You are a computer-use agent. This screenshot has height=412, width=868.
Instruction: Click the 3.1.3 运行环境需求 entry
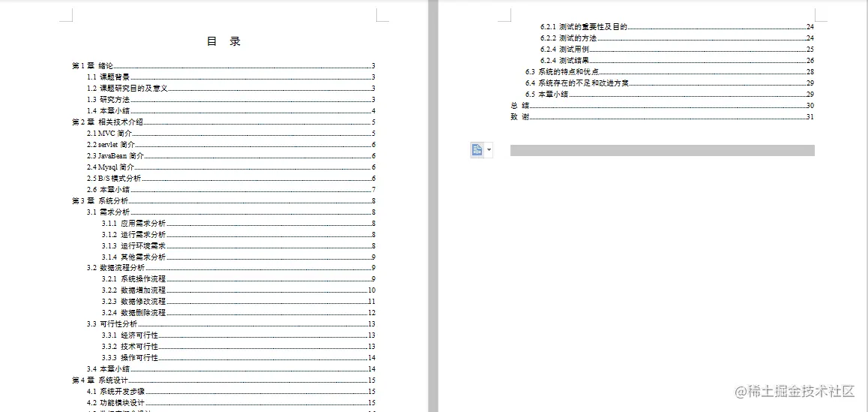(x=239, y=245)
